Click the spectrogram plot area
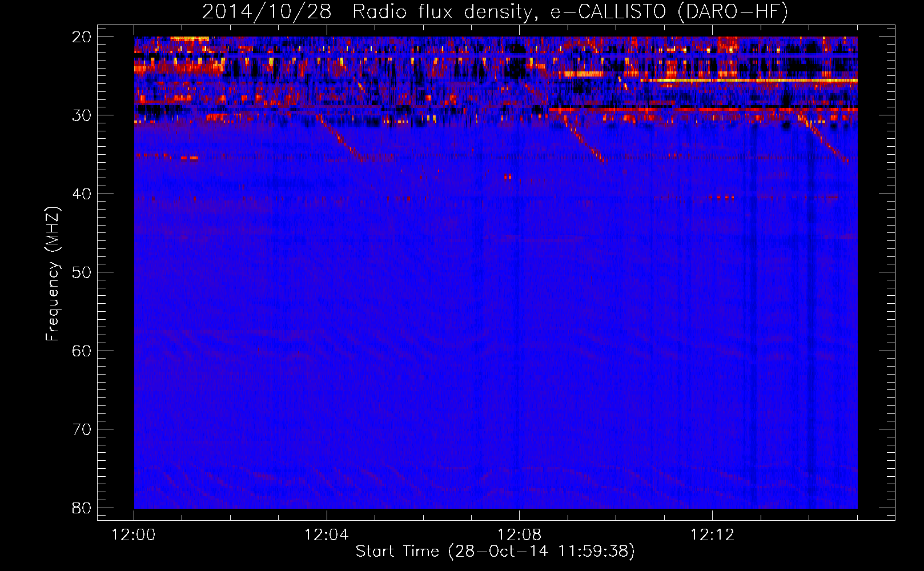924x571 pixels. [x=496, y=272]
